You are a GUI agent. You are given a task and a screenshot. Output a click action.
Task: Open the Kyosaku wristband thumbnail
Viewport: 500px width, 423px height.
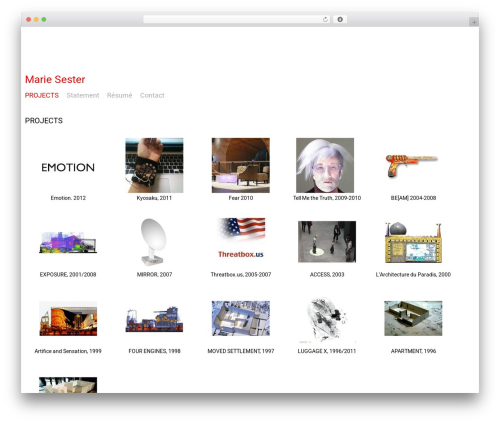pyautogui.click(x=154, y=165)
